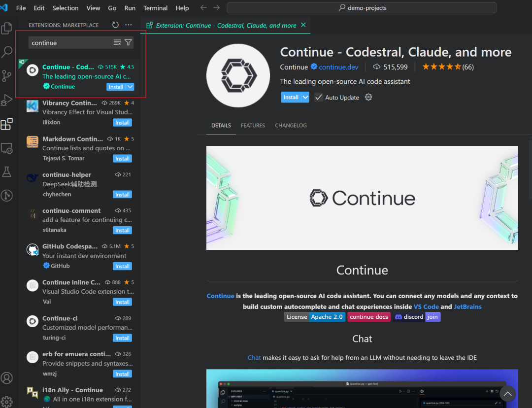Click the demo-projects command center search
The image size is (532, 408).
[362, 8]
